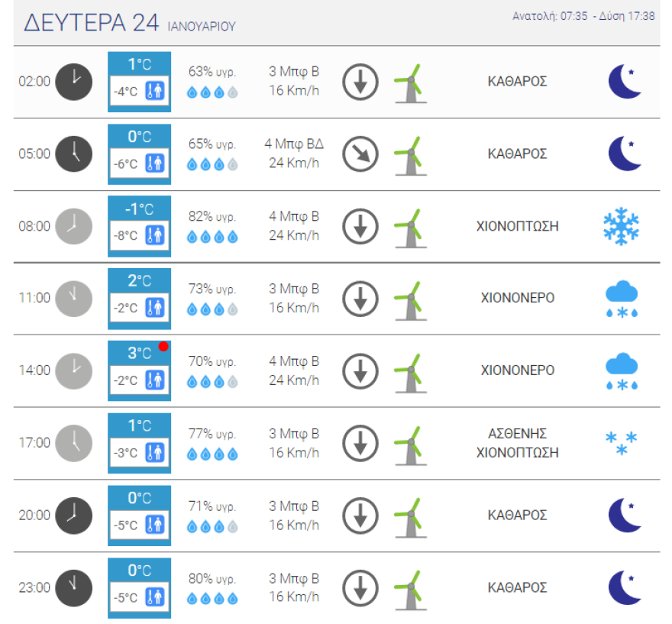Click the sunrise and sunset times text

(x=583, y=16)
